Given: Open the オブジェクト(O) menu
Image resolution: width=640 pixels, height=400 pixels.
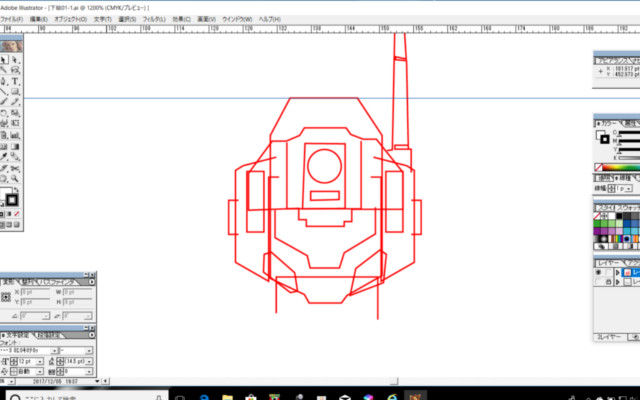Looking at the screenshot, I should (70, 19).
